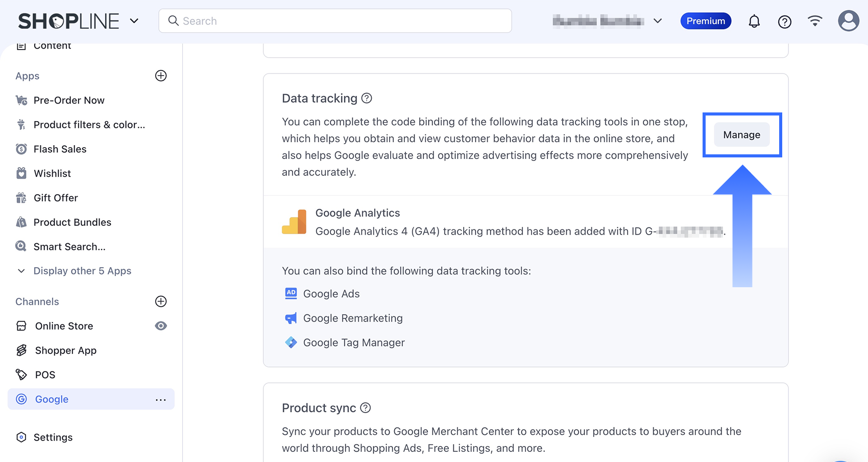Expand Display other 5 Apps
868x462 pixels.
[82, 271]
